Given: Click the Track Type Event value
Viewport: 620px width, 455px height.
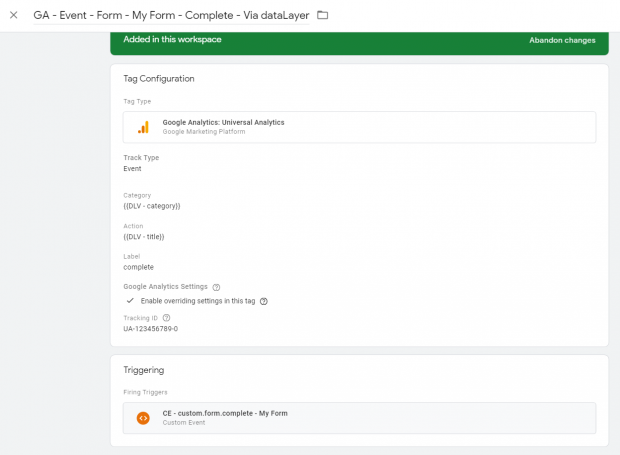Looking at the screenshot, I should tap(132, 169).
